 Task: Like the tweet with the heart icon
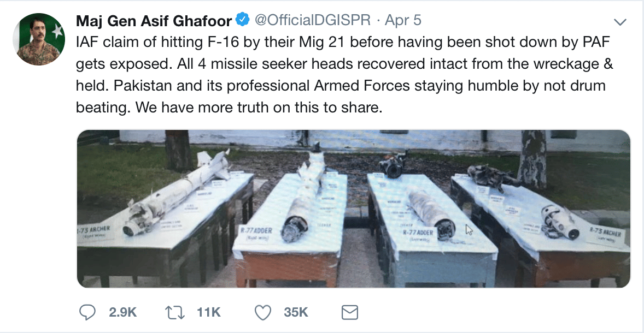[264, 312]
